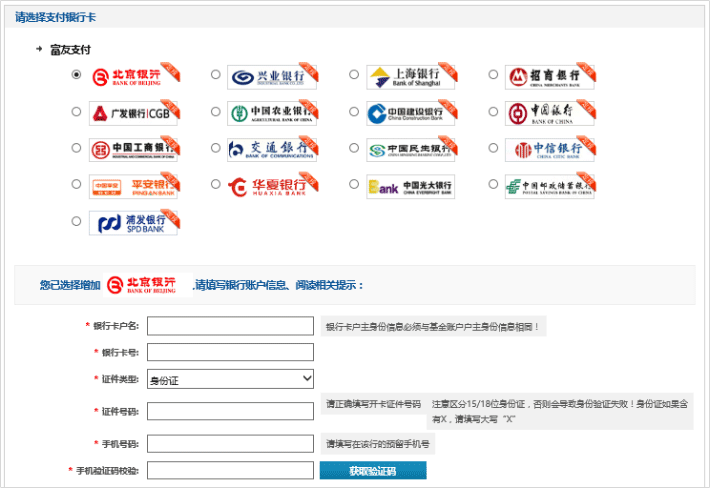Click the Bank of Shanghai logo
The width and height of the screenshot is (710, 488).
point(410,76)
